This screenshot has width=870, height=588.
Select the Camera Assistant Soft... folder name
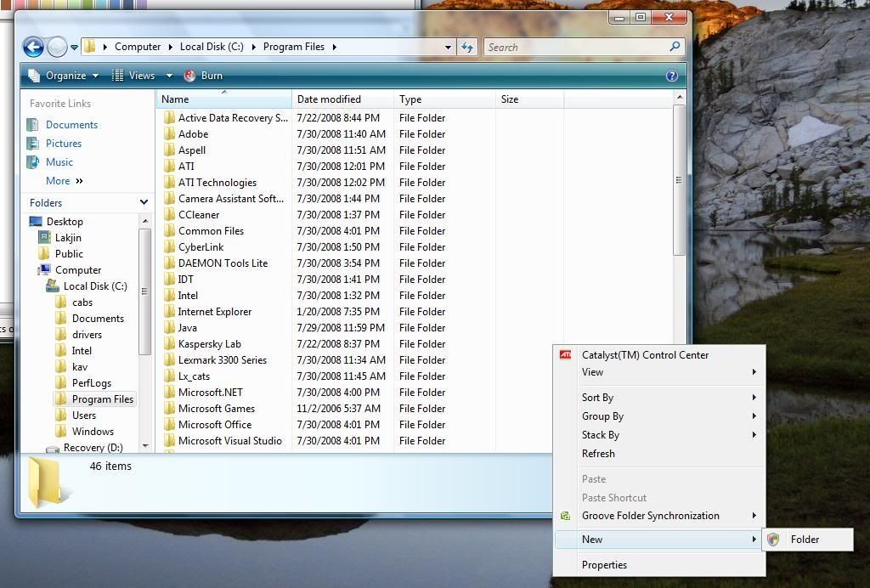coord(231,199)
